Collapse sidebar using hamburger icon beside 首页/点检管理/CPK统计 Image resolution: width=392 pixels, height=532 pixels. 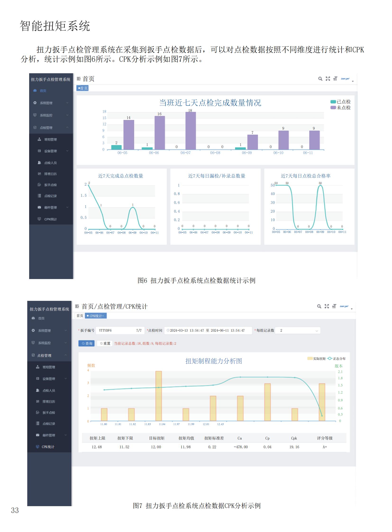tap(77, 306)
